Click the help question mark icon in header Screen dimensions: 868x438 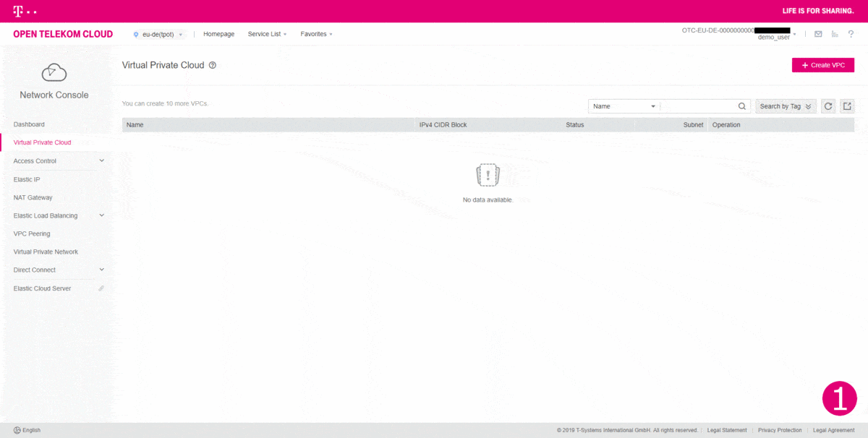click(x=851, y=34)
